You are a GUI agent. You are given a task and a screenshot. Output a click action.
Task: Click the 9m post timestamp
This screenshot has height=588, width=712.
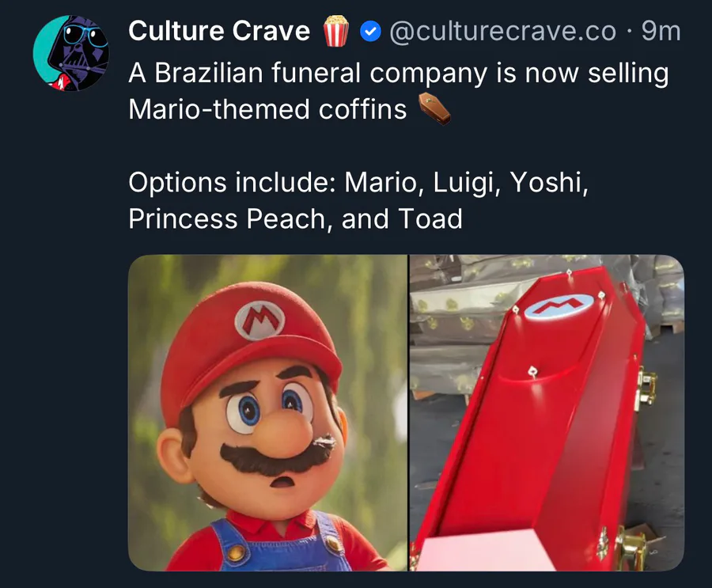click(661, 31)
